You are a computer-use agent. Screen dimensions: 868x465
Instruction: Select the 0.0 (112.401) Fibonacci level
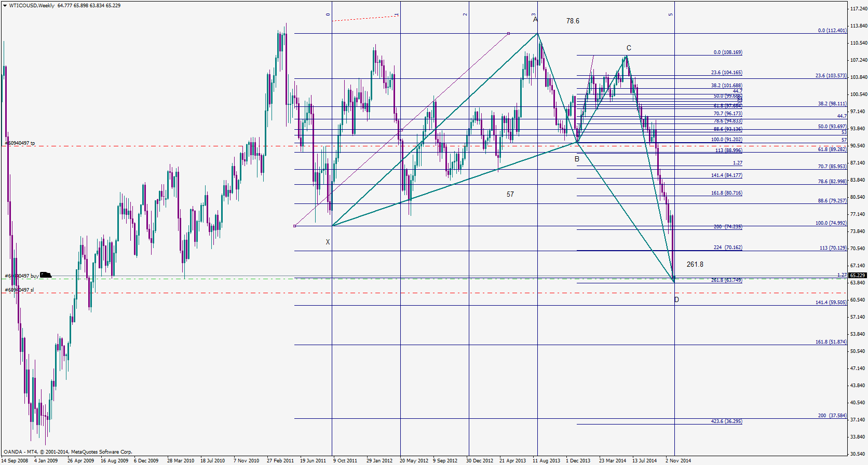(832, 30)
